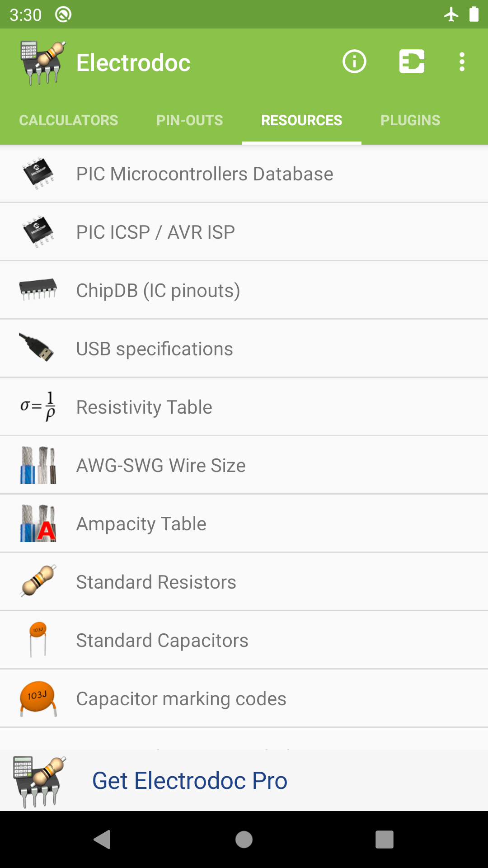The height and width of the screenshot is (868, 488).
Task: Tap the PIC Microcontrollers chip icon
Action: (x=38, y=174)
